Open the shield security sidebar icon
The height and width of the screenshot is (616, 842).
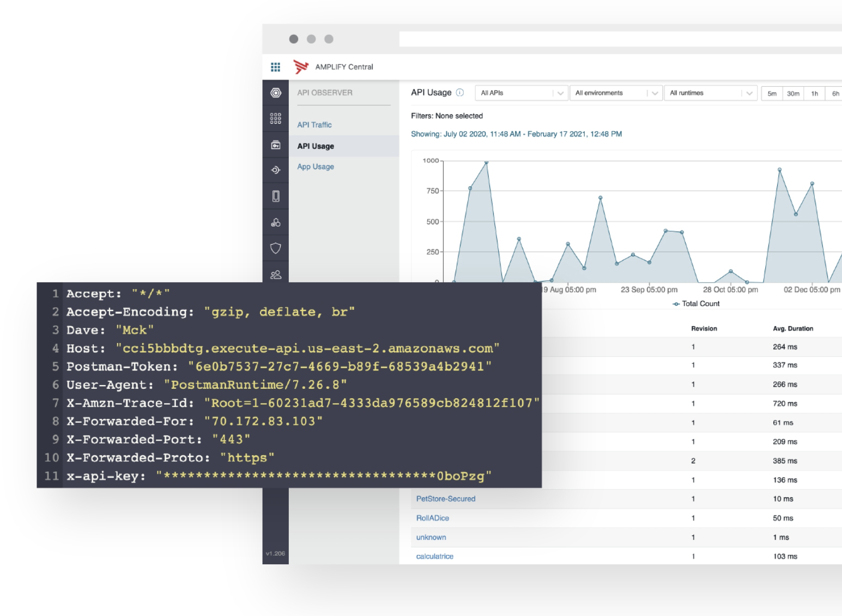pyautogui.click(x=276, y=248)
